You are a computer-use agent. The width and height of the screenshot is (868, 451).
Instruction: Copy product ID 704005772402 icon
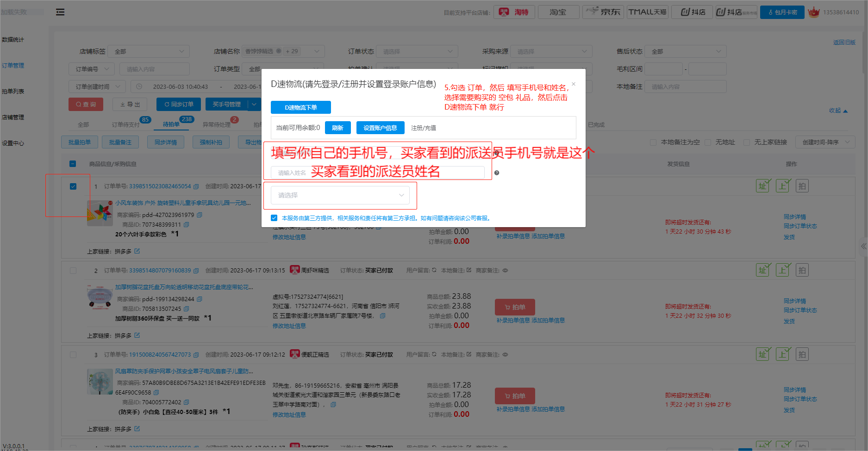tap(186, 402)
